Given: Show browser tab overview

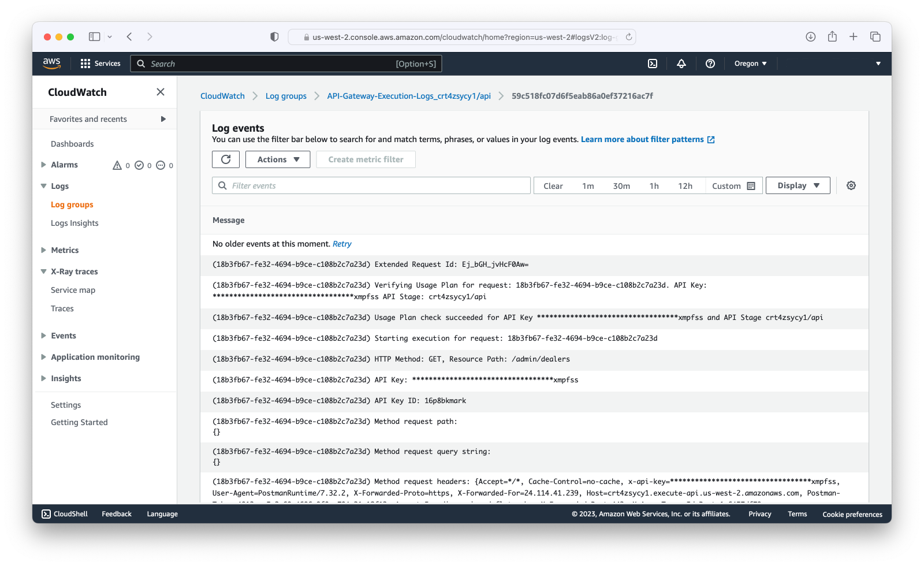Looking at the screenshot, I should (x=875, y=36).
